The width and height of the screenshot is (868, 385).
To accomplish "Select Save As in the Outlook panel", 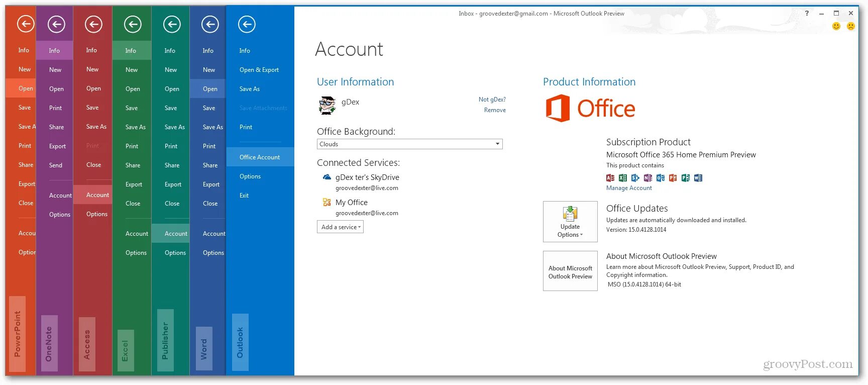I will click(x=250, y=89).
